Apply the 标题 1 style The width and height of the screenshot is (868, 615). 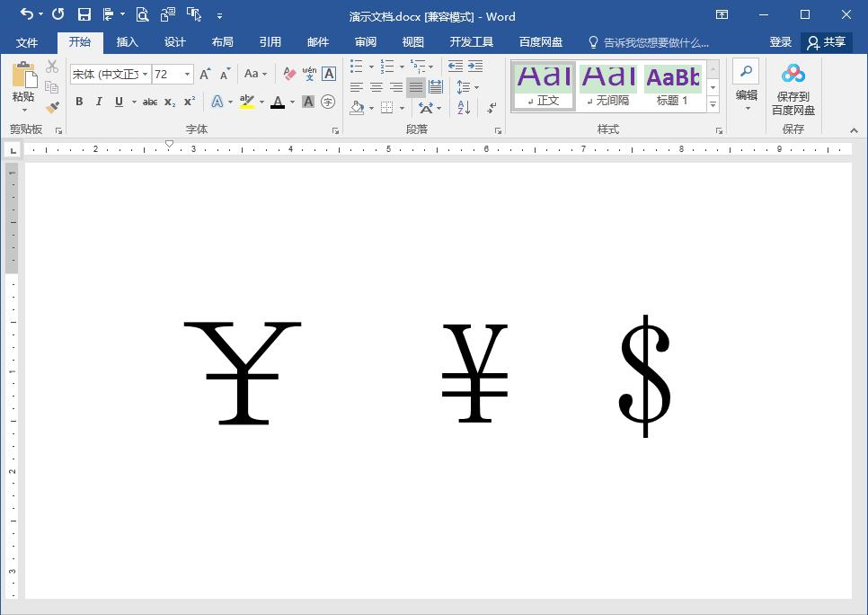click(672, 86)
